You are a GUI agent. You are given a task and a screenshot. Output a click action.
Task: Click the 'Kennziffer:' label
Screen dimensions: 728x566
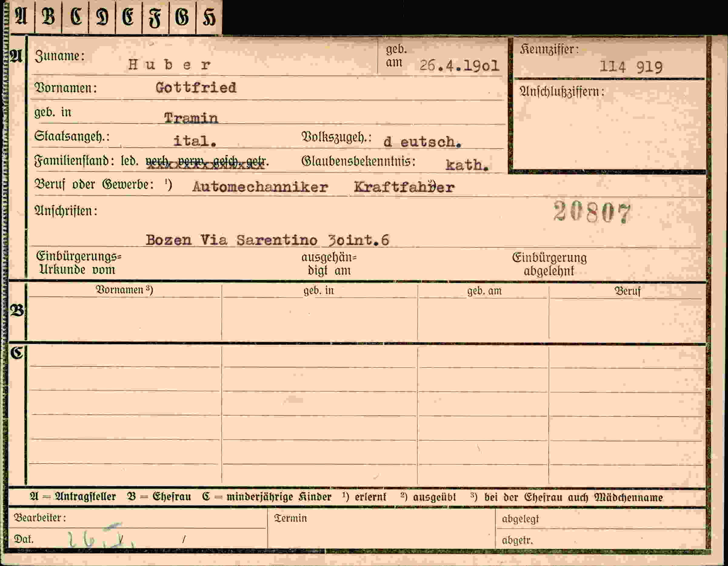click(x=549, y=50)
